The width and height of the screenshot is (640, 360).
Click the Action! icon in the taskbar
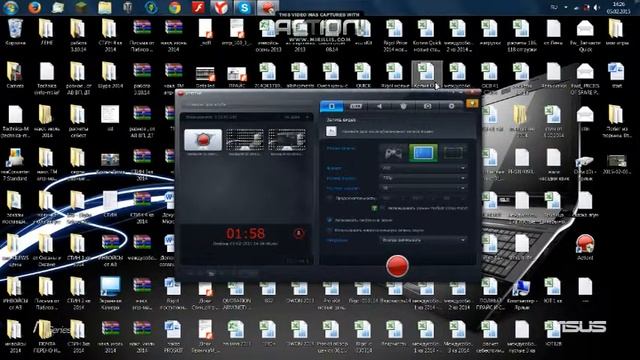[x=268, y=7]
